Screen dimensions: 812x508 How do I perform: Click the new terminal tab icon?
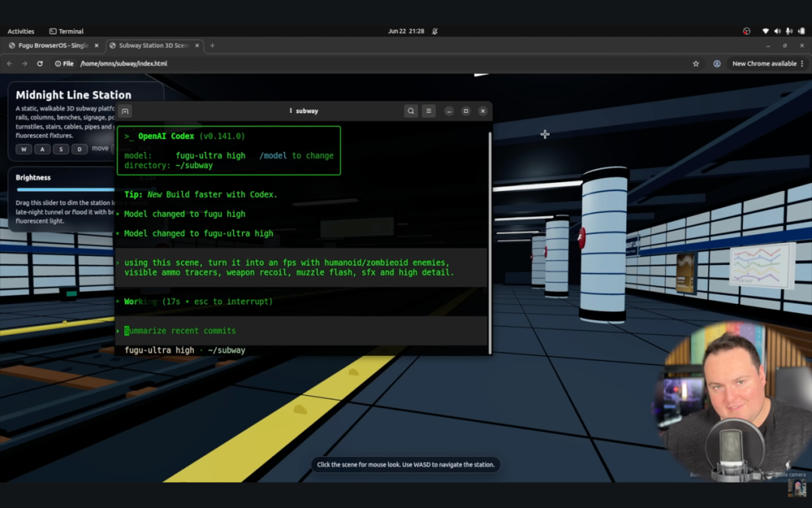(125, 111)
